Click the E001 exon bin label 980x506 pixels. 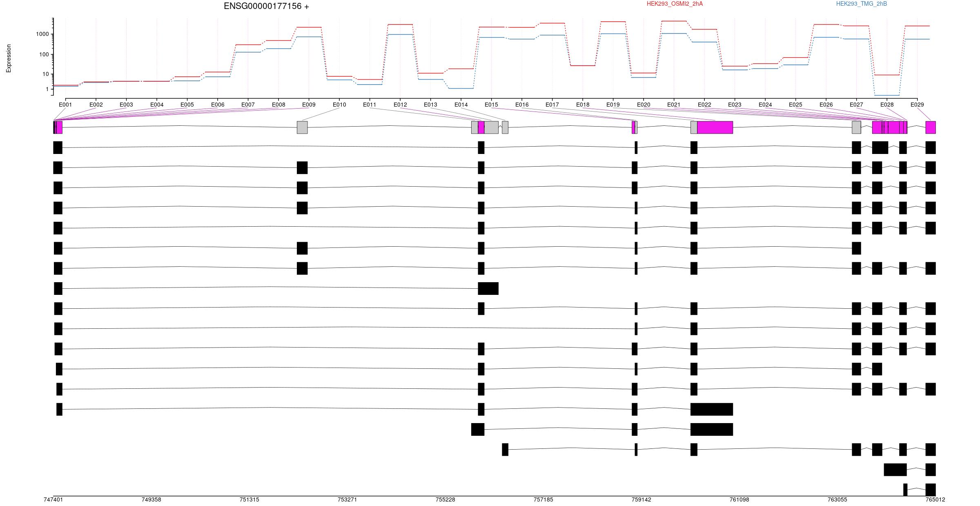[x=65, y=105]
